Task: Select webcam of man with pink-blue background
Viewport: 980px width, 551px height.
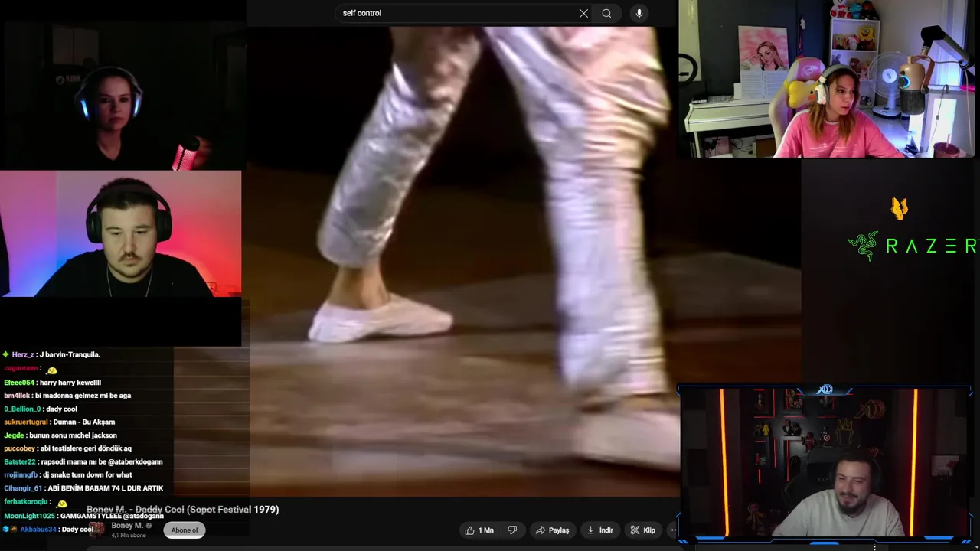Action: [x=121, y=233]
